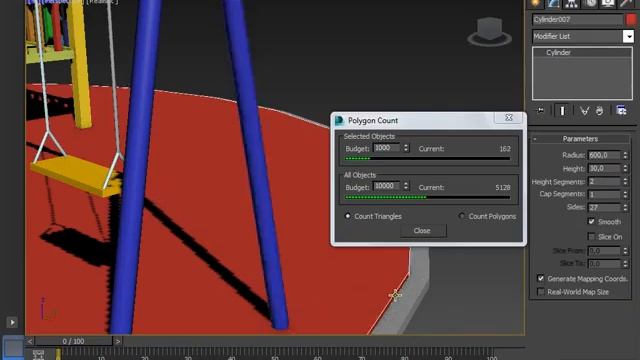Screen dimensions: 640x360
Task: Adjust the Radius spinner arrows
Action: click(x=625, y=156)
